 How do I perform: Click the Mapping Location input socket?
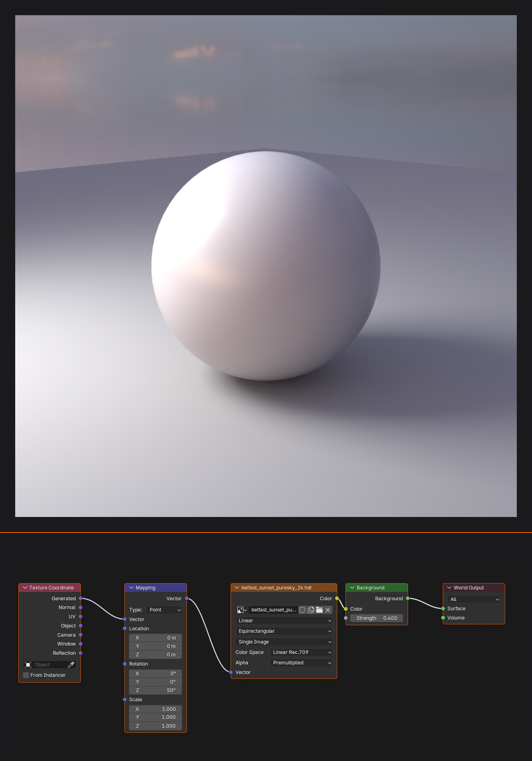(x=125, y=628)
